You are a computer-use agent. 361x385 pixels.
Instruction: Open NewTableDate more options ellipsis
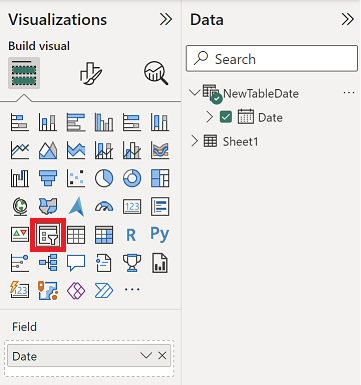coord(349,93)
